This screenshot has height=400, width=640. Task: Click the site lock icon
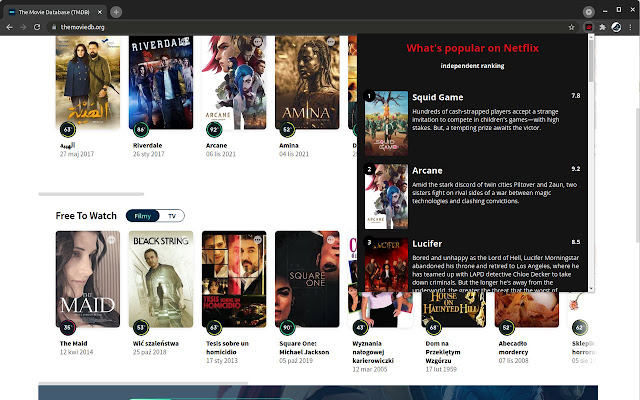(54, 27)
